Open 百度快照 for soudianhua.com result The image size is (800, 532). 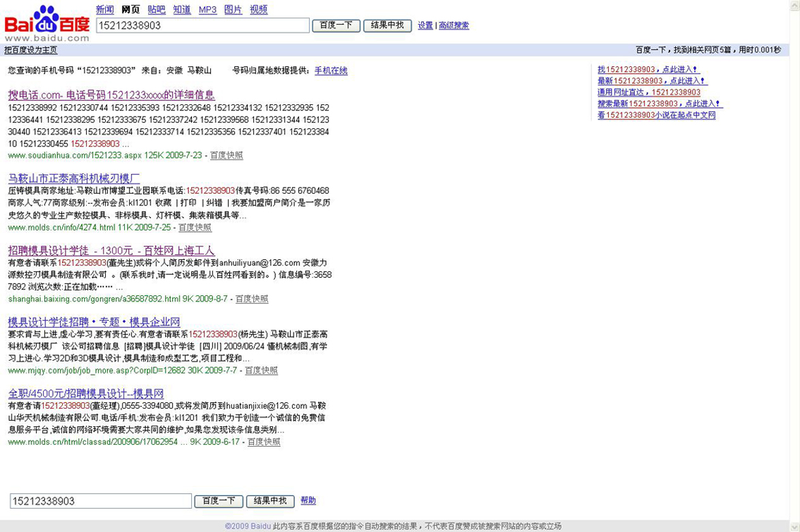click(227, 156)
